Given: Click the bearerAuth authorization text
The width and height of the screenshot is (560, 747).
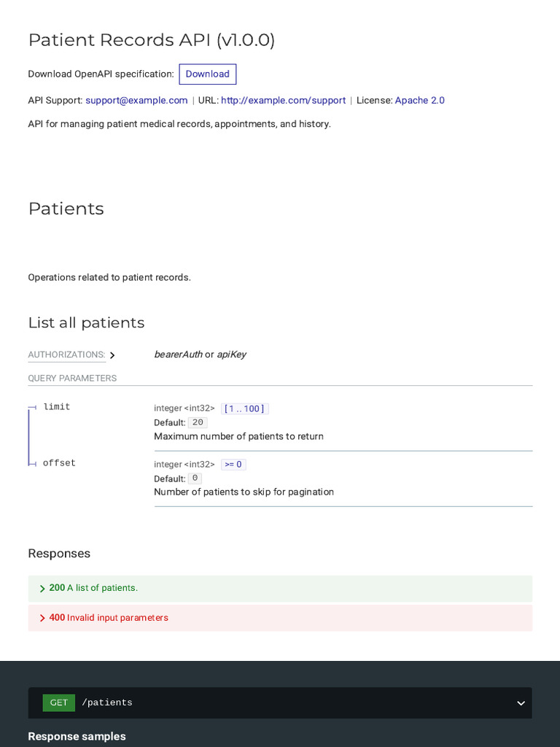Looking at the screenshot, I should click(178, 355).
